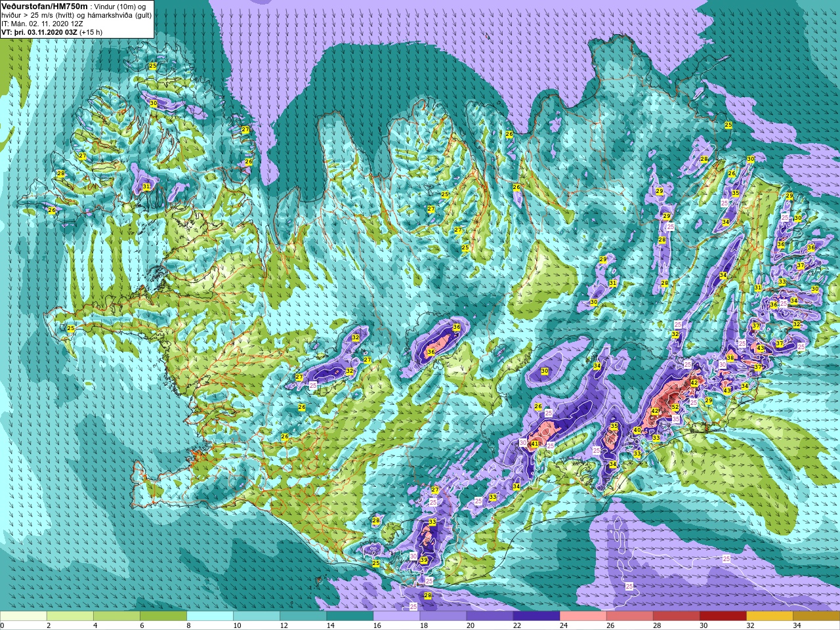Click the 6–8 m/s olive green legend swatch
The width and height of the screenshot is (840, 630).
163,616
